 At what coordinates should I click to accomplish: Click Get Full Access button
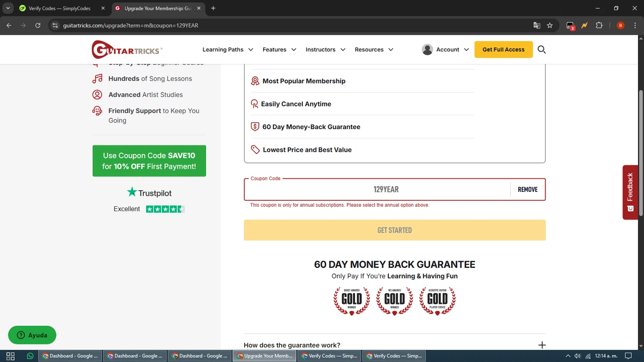click(503, 50)
